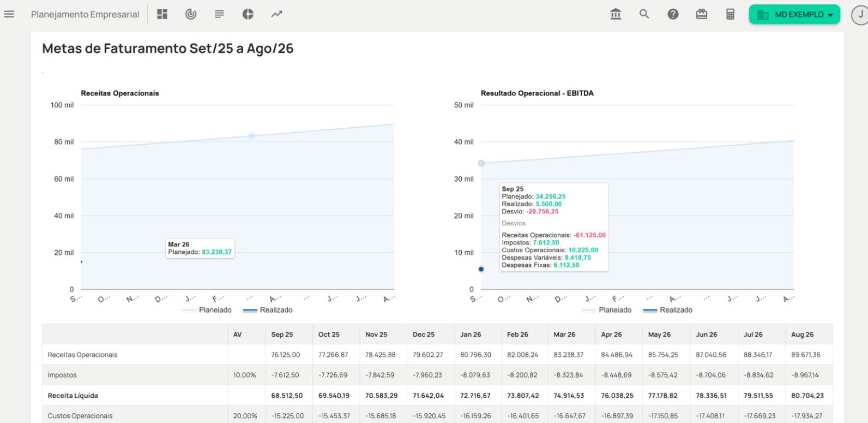Click the gift box icon
The height and width of the screenshot is (423, 868).
coord(702,14)
